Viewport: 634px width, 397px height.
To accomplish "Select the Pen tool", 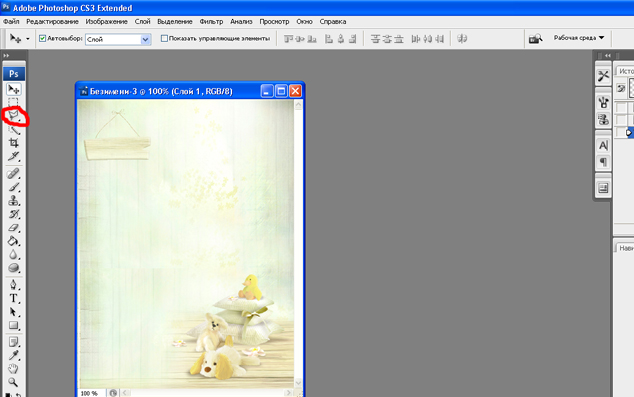I will [14, 285].
